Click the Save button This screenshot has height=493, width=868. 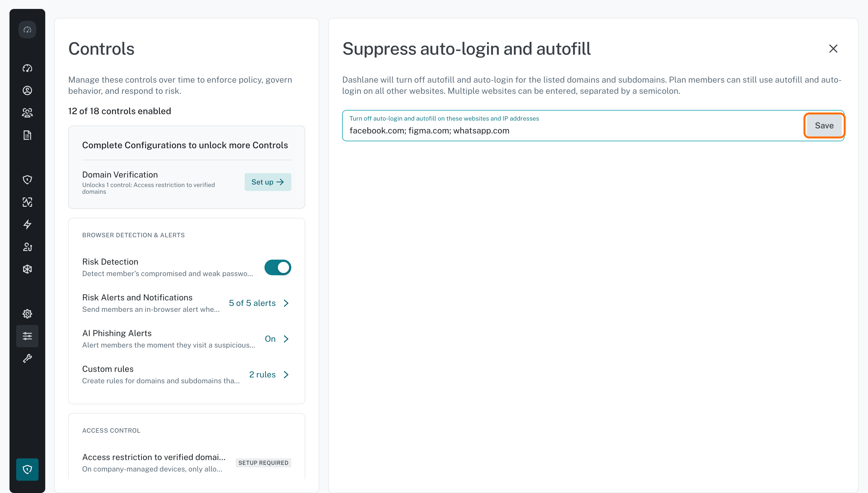(824, 126)
